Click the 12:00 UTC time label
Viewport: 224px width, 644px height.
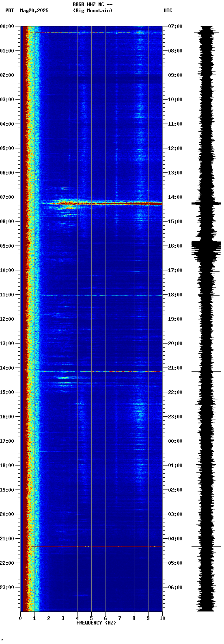[x=175, y=148]
